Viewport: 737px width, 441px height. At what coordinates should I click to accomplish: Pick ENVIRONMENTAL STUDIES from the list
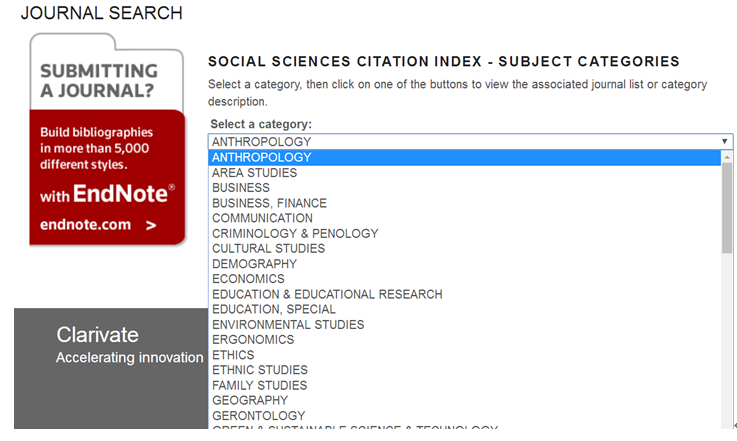(288, 325)
